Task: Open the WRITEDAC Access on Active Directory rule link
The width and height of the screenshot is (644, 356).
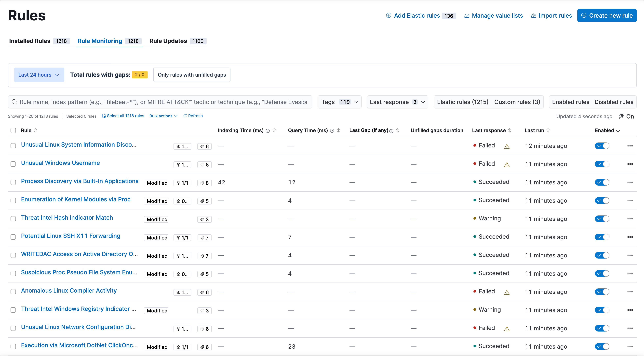Action: (x=79, y=254)
